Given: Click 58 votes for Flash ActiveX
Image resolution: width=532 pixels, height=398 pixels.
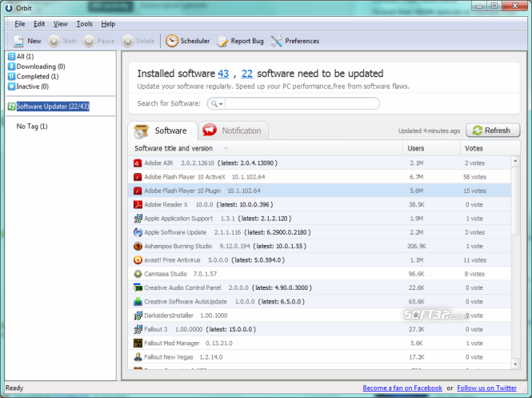Looking at the screenshot, I should tap(474, 177).
